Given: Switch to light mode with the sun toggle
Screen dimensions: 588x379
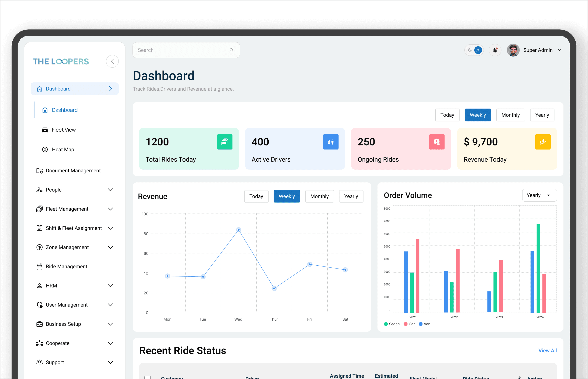Looking at the screenshot, I should click(478, 50).
